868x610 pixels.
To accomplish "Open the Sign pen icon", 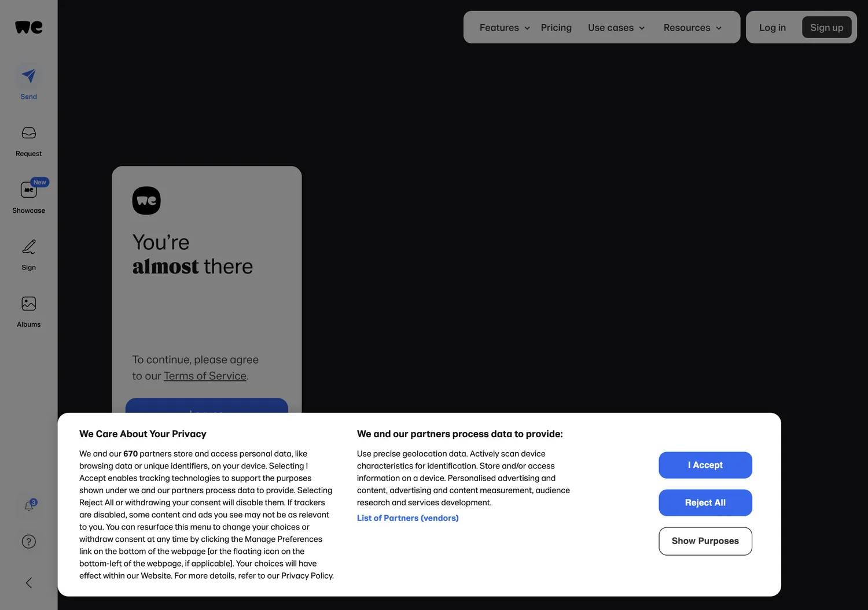I will pyautogui.click(x=29, y=247).
